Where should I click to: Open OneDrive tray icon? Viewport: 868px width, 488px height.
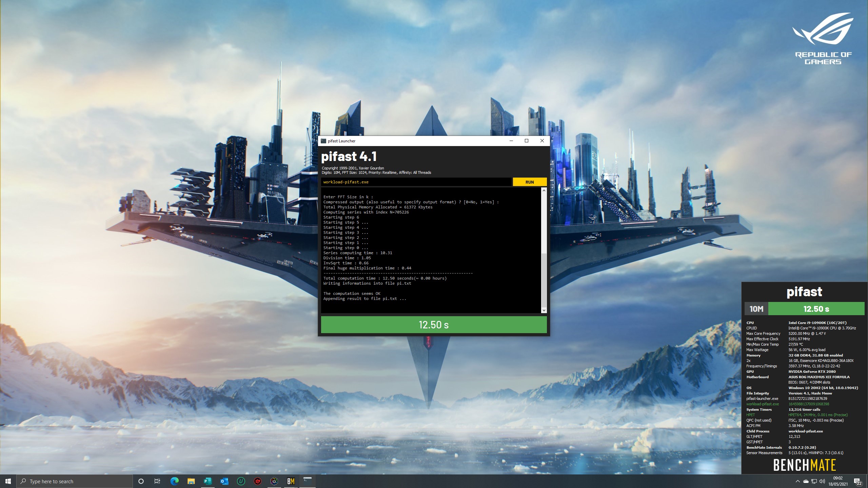click(x=806, y=481)
